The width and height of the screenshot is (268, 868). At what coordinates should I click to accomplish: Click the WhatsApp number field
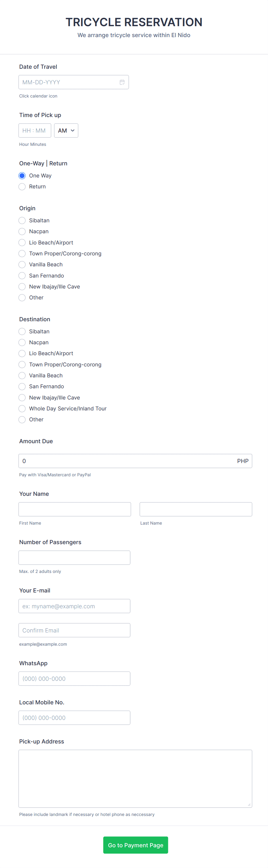pyautogui.click(x=75, y=678)
